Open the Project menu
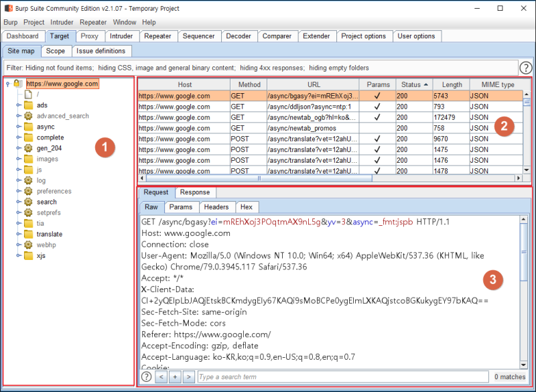Screen dimensions: 536x392 34,22
